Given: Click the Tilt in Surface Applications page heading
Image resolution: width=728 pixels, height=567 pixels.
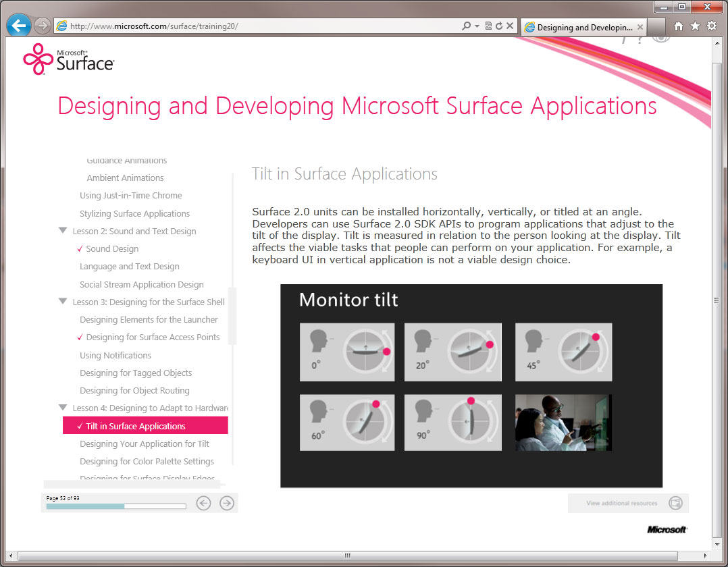Looking at the screenshot, I should (344, 174).
